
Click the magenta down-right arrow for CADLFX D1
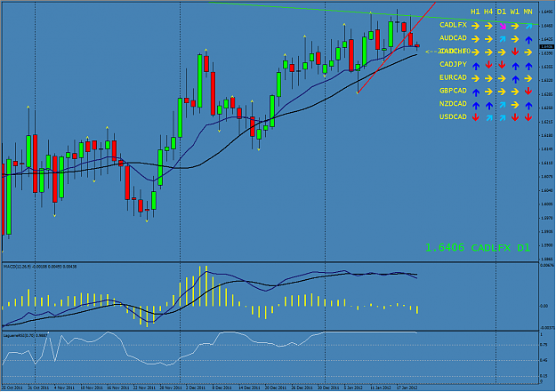coord(502,27)
